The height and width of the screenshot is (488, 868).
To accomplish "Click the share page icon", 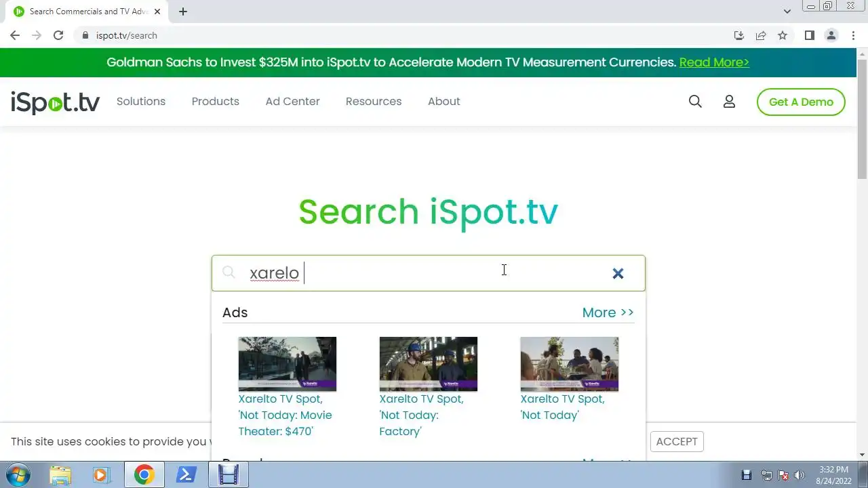I will 761,35.
